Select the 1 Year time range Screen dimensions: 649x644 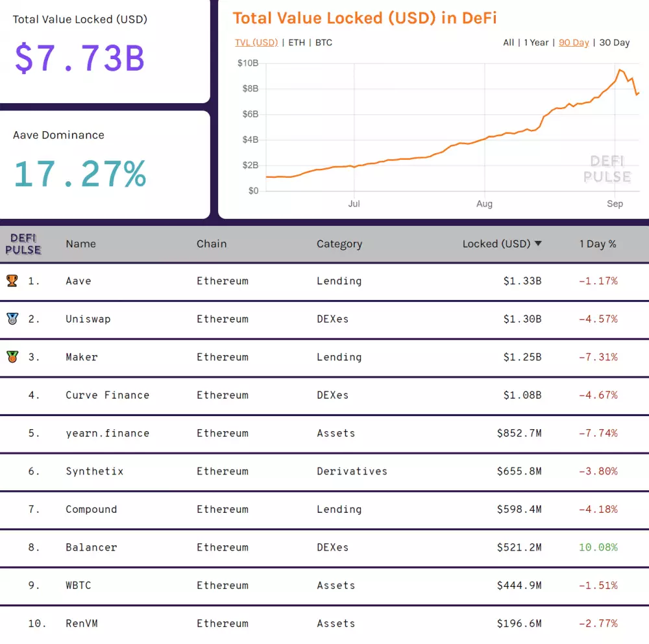click(536, 43)
